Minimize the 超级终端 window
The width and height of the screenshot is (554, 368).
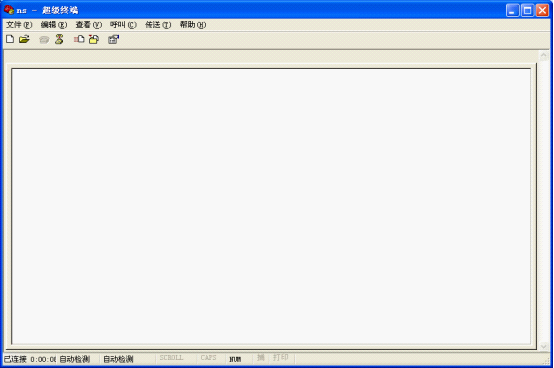(x=513, y=10)
